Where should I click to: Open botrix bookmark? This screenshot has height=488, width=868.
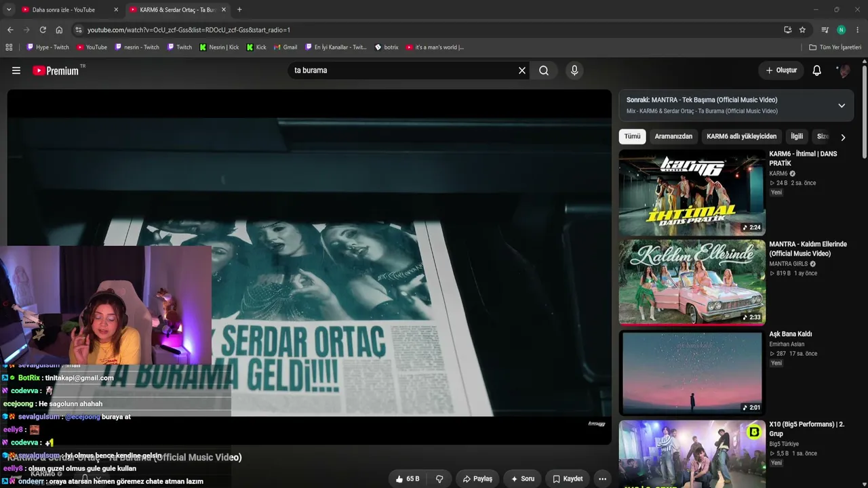387,47
